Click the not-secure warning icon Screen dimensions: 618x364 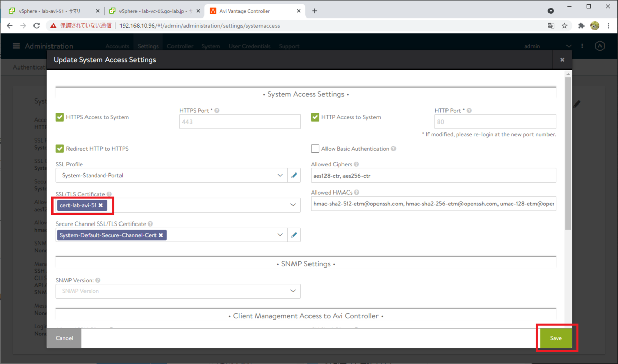point(53,25)
